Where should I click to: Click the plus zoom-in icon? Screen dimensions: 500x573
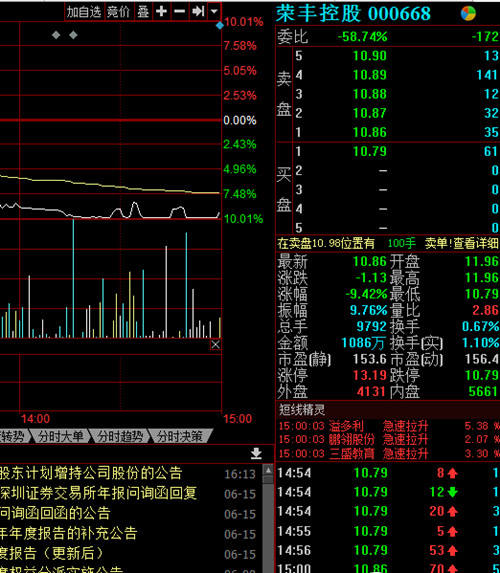coord(161,12)
